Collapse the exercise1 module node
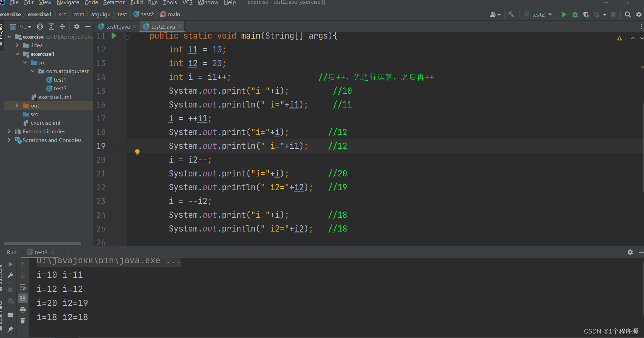 17,54
